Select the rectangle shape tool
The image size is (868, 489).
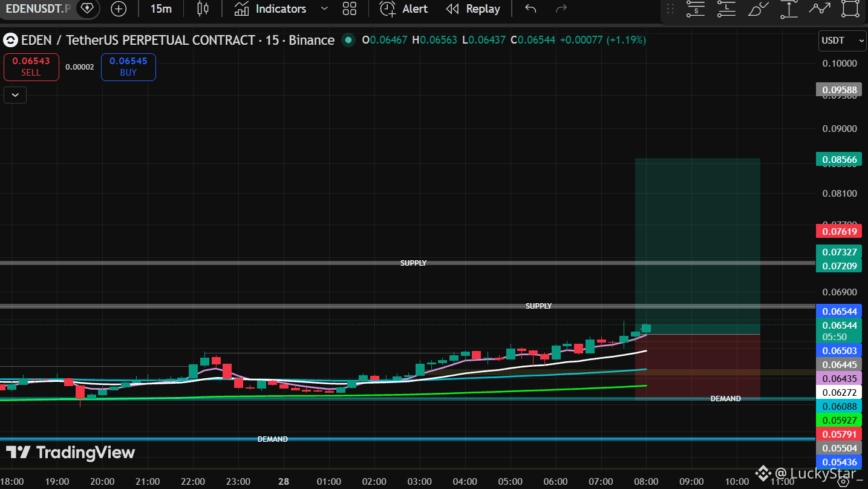tap(850, 8)
